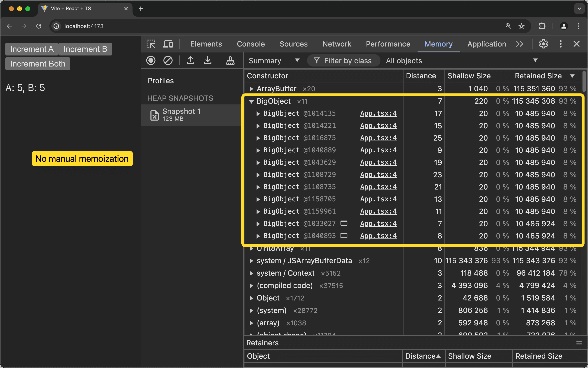Click the save profile download icon
Image resolution: width=588 pixels, height=368 pixels.
[208, 60]
